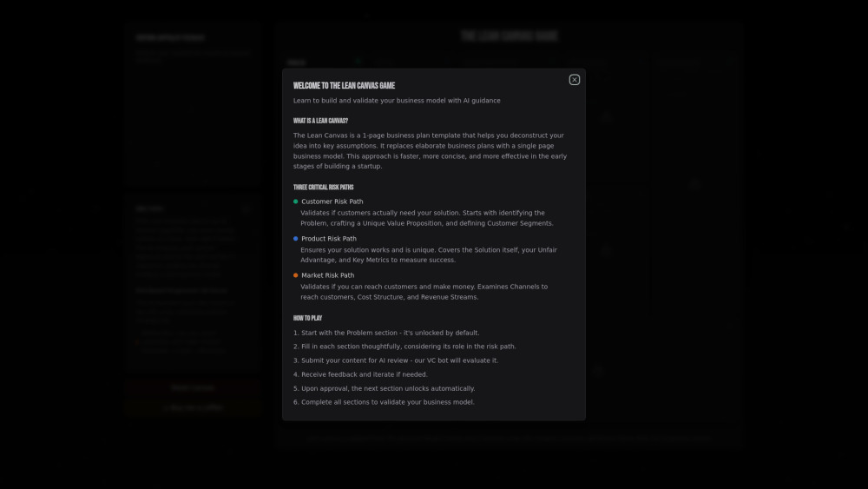Click step 6 'Complete all sections' line
Image resolution: width=868 pixels, height=489 pixels.
[x=384, y=402]
